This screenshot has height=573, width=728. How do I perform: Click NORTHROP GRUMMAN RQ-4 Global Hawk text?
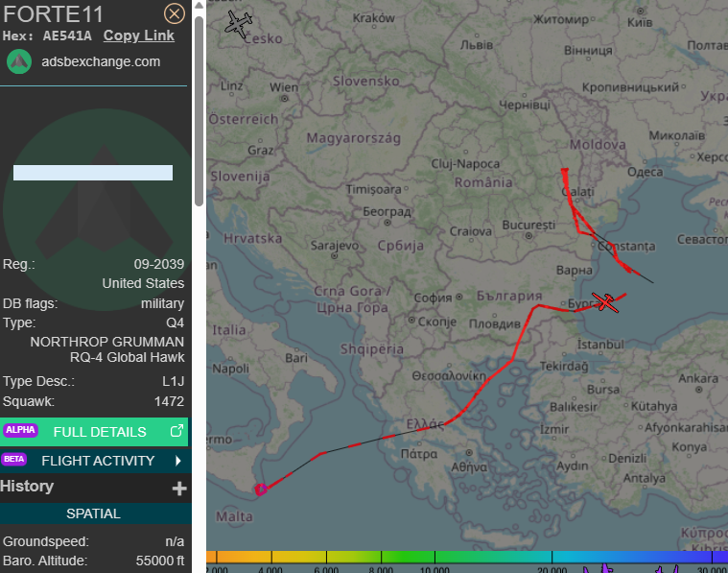pyautogui.click(x=107, y=349)
